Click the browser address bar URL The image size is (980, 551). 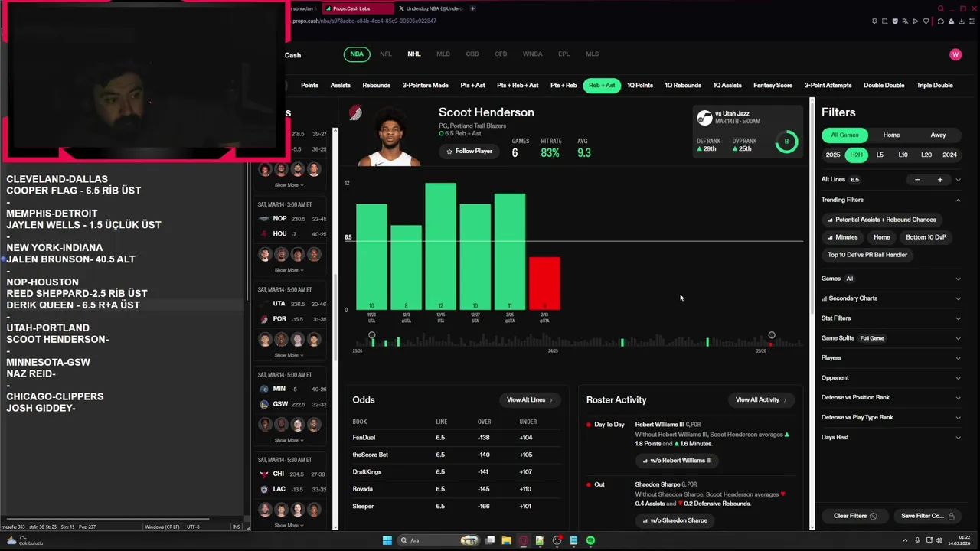pyautogui.click(x=364, y=21)
